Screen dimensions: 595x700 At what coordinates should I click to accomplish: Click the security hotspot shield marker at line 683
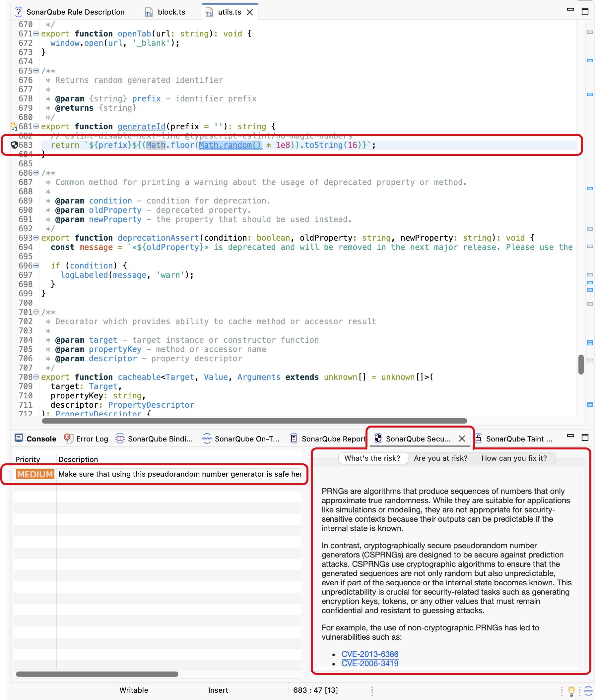15,145
